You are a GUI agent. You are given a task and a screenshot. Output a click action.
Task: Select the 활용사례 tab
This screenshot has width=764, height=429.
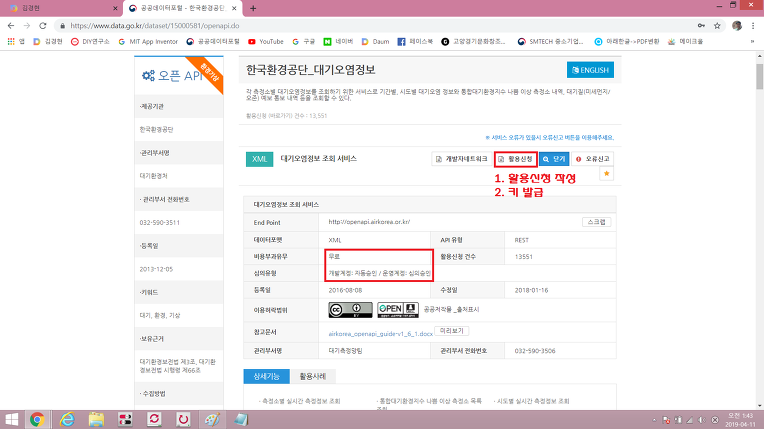click(313, 376)
